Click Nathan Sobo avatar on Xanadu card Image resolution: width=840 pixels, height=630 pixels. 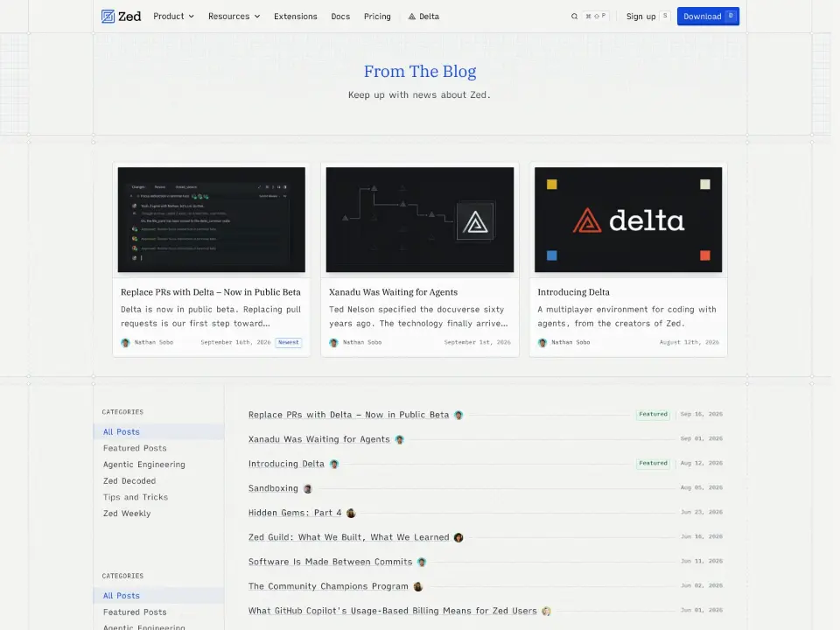[x=333, y=343]
